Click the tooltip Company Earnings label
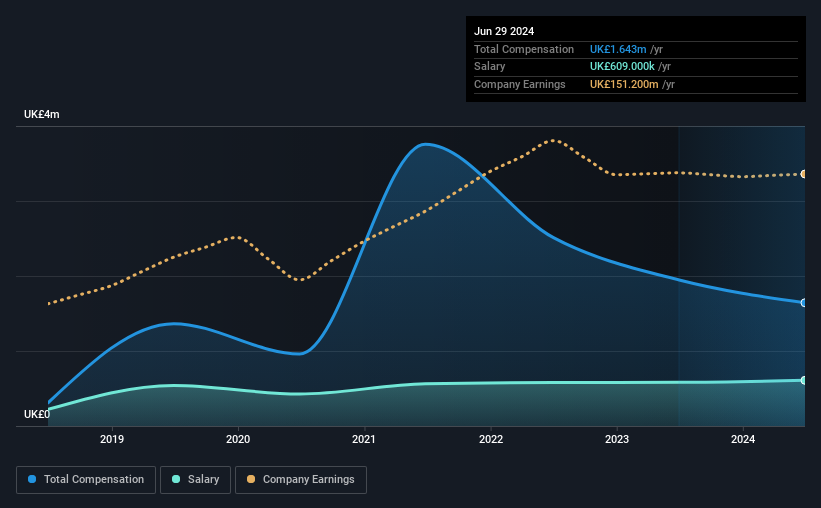821x508 pixels. click(x=519, y=84)
